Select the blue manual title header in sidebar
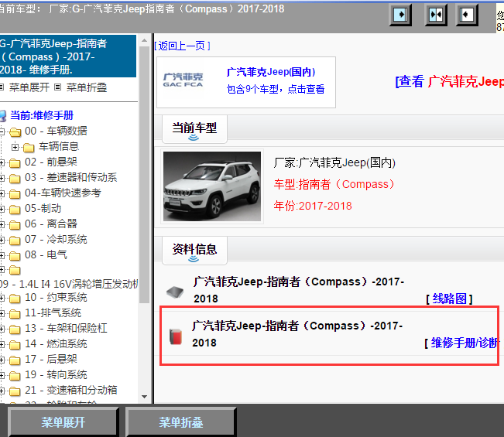 pos(68,56)
